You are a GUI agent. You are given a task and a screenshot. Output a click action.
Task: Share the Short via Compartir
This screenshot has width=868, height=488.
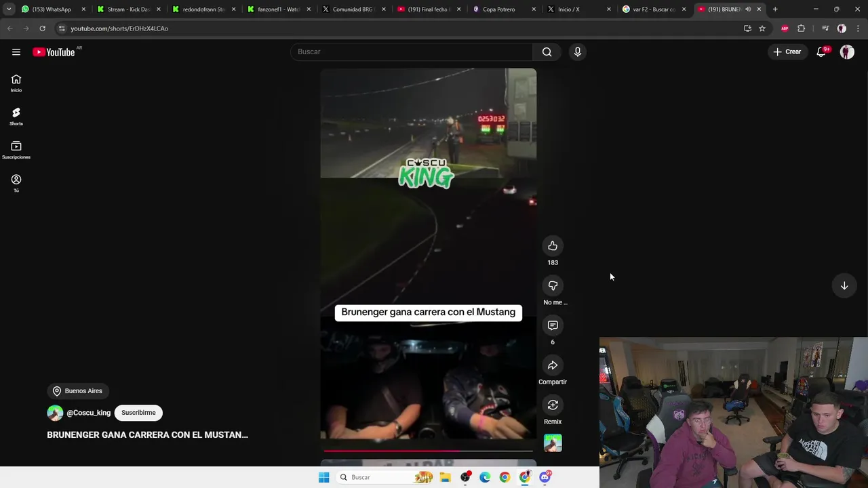(553, 366)
